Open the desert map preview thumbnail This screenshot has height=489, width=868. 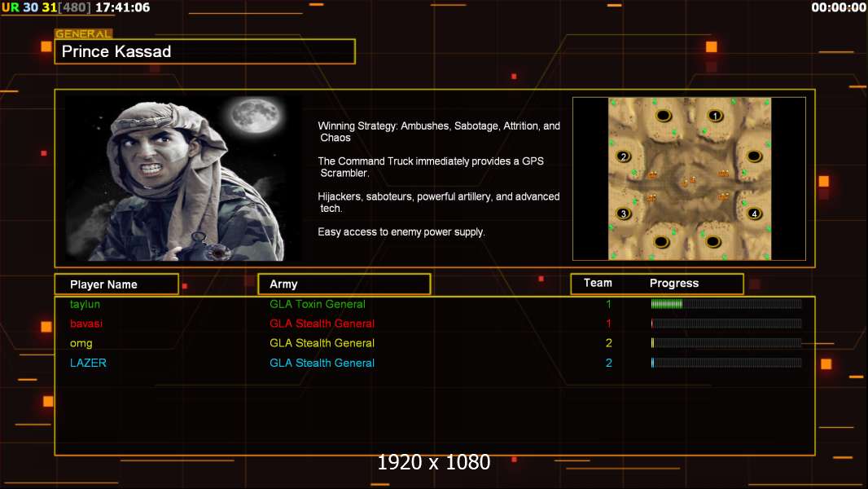689,178
